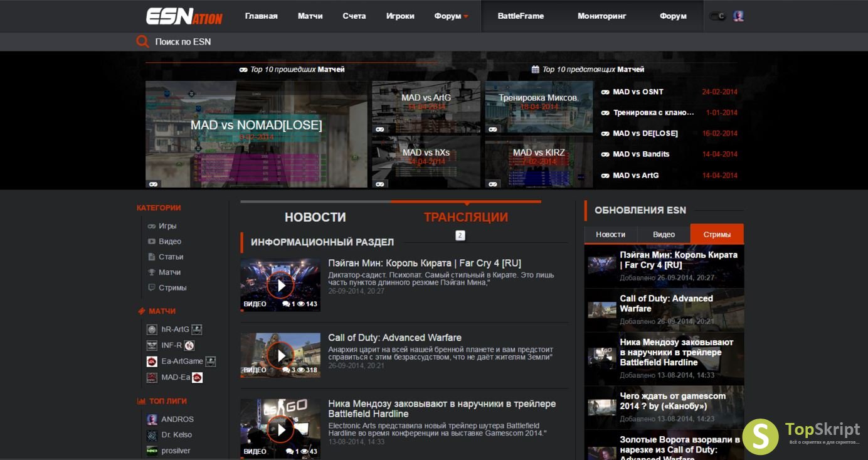Click gamepad icon on MAD vs KIRZ tile
This screenshot has width=868, height=460.
492,184
